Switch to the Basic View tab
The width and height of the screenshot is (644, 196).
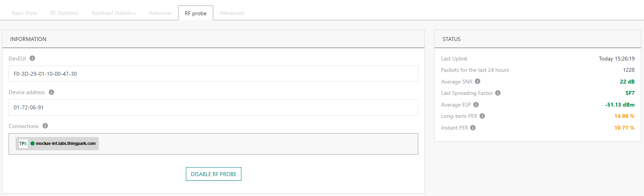pyautogui.click(x=24, y=13)
